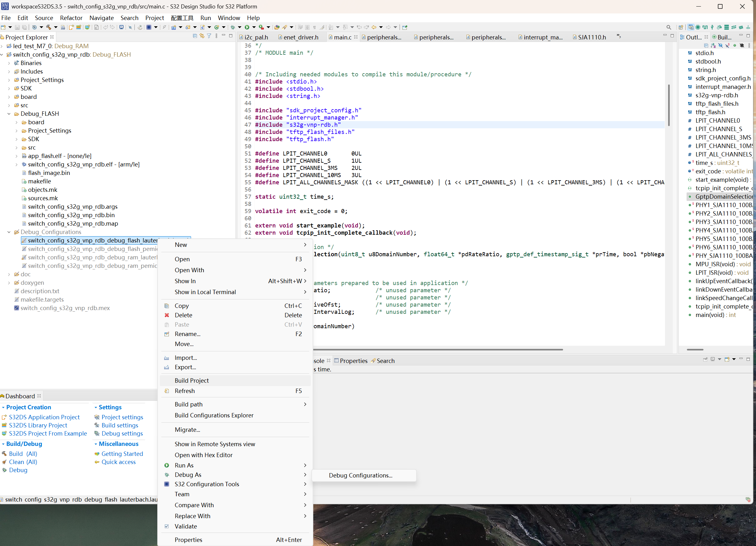
Task: Choose Debug Configurations... from the submenu
Action: point(360,475)
